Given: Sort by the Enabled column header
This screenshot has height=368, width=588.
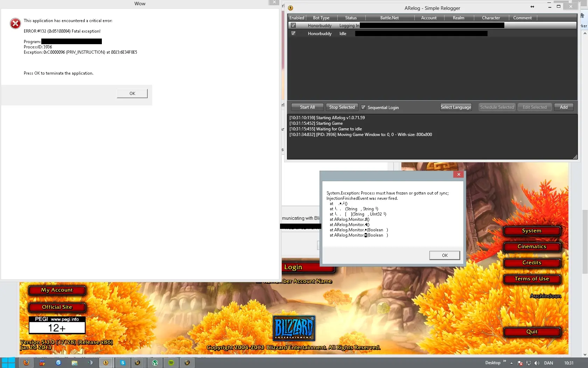Looking at the screenshot, I should 297,18.
